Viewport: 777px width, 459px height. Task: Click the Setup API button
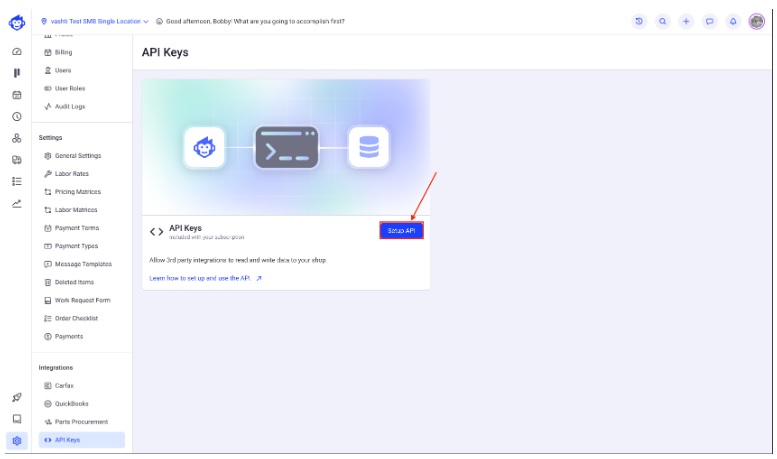click(402, 230)
